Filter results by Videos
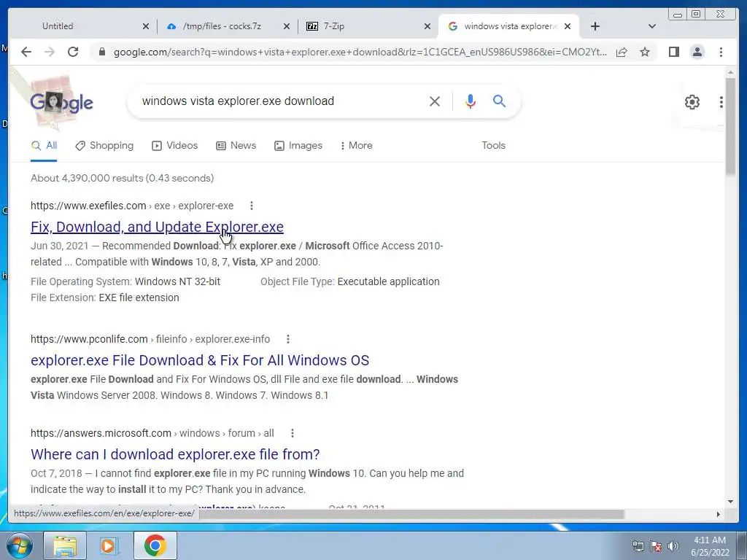Image resolution: width=747 pixels, height=560 pixels. point(174,145)
